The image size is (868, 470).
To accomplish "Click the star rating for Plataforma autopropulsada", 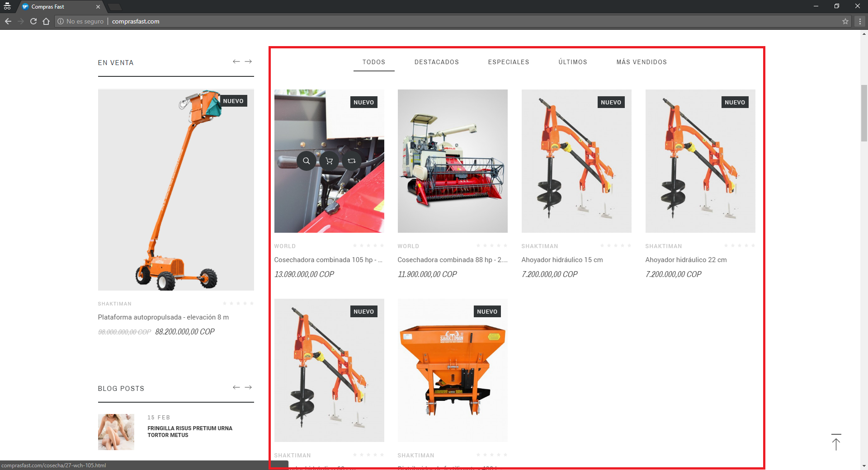I will 238,303.
